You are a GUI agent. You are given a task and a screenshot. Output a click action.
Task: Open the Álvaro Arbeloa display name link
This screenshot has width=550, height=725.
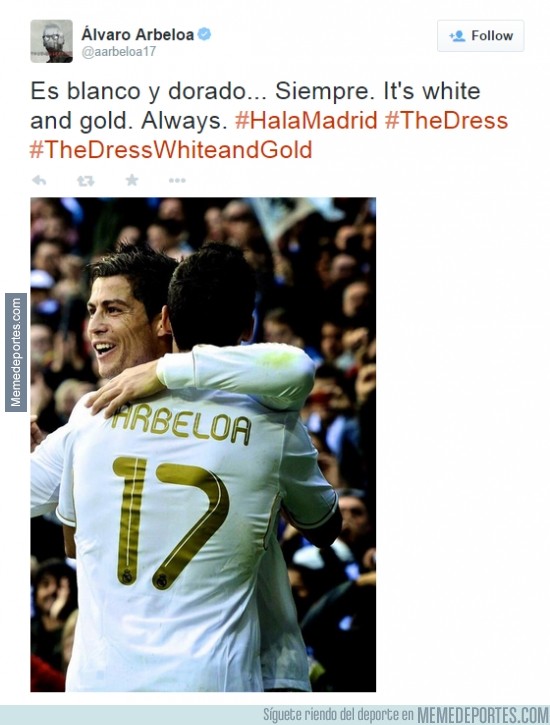click(138, 35)
